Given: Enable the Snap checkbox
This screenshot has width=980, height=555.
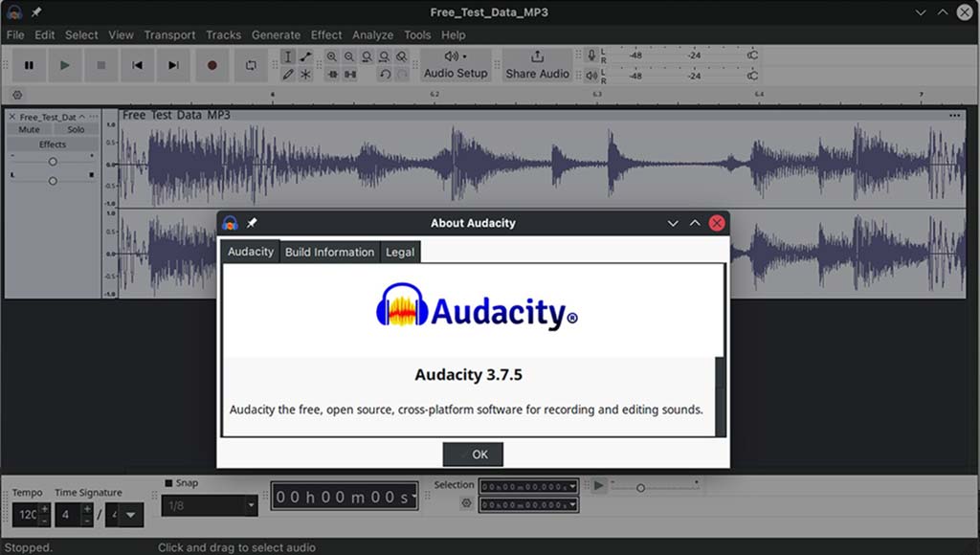Looking at the screenshot, I should pos(168,483).
